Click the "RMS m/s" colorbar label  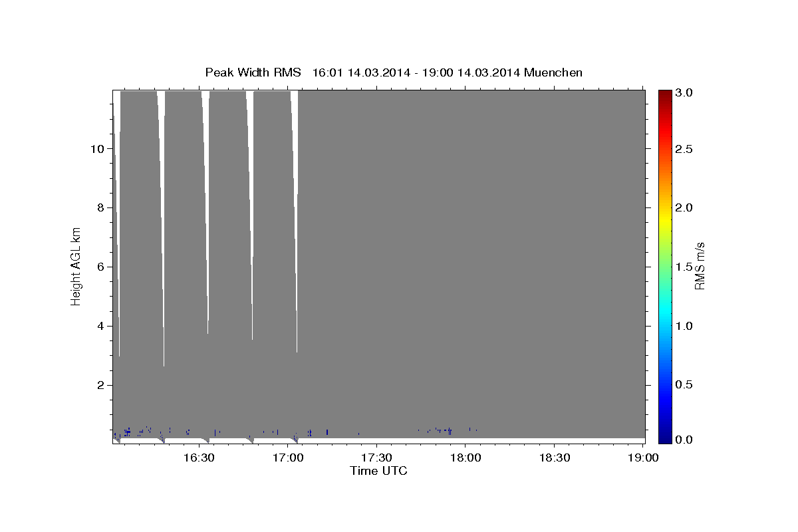tap(700, 266)
